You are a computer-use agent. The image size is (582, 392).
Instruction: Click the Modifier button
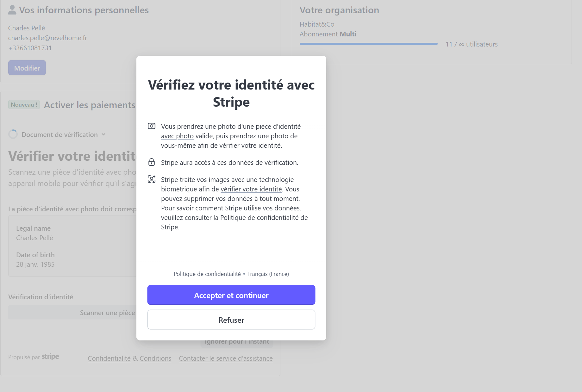27,68
